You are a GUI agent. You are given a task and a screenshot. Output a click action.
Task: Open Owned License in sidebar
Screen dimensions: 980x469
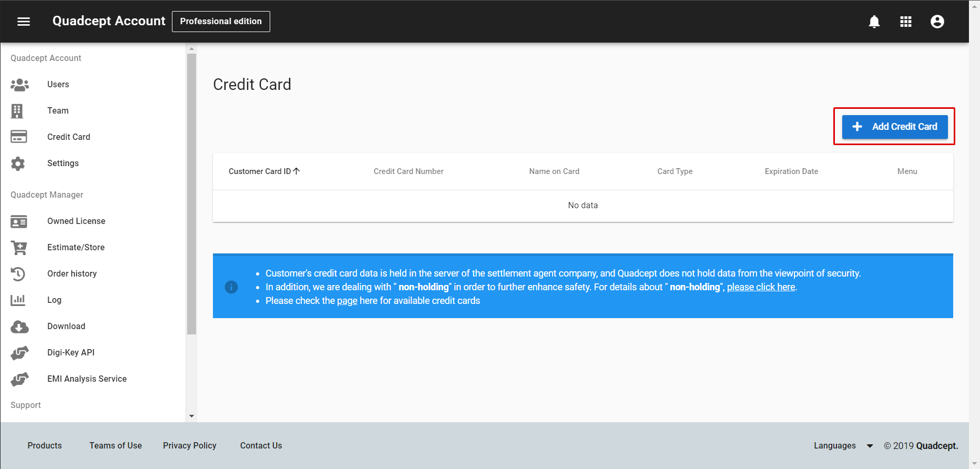point(76,221)
